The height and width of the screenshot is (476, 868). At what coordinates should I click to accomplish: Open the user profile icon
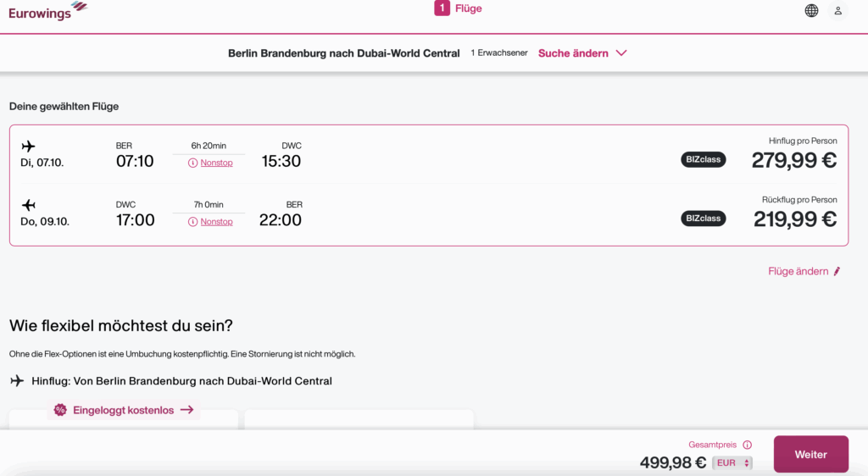(838, 11)
